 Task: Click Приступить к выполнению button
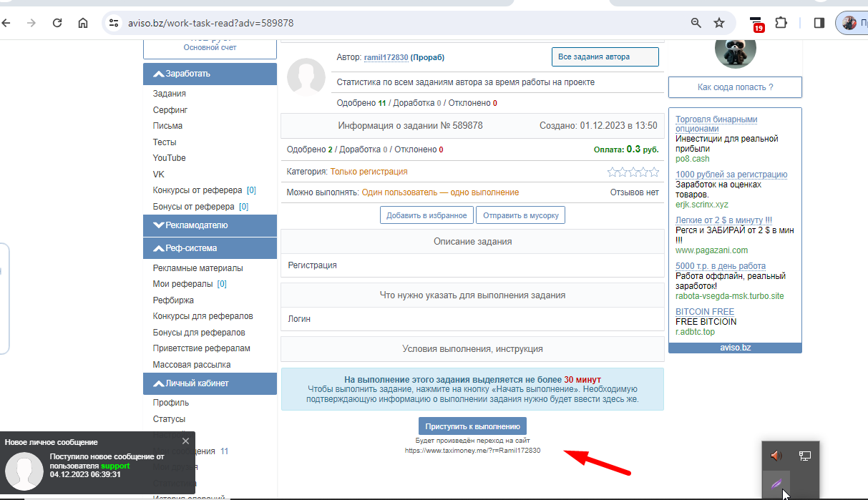point(472,426)
